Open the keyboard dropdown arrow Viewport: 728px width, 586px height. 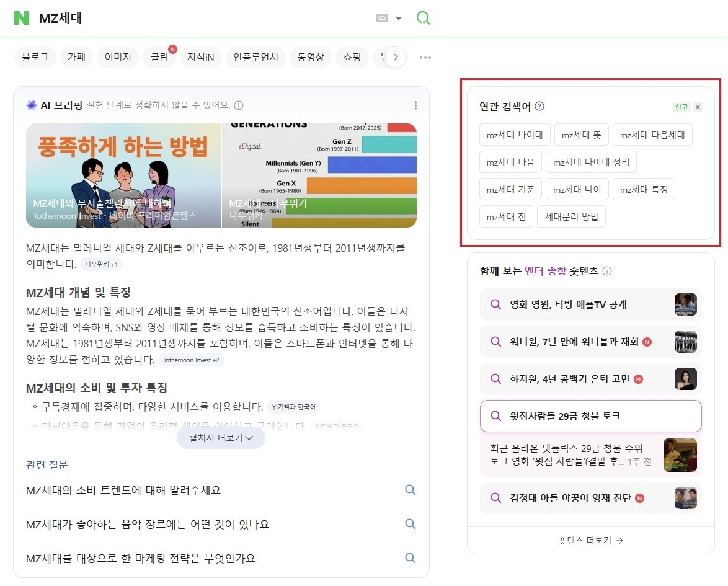(400, 18)
